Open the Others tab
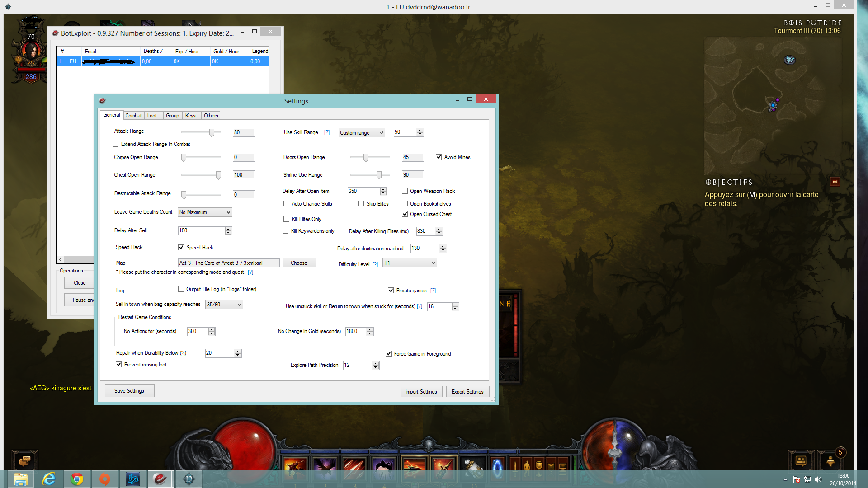Viewport: 868px width, 488px height. (211, 116)
